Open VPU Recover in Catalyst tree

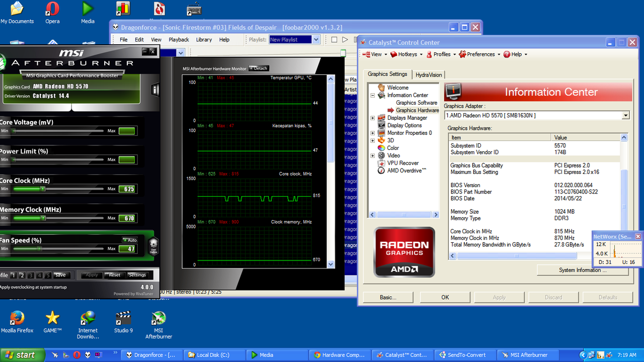tap(403, 163)
